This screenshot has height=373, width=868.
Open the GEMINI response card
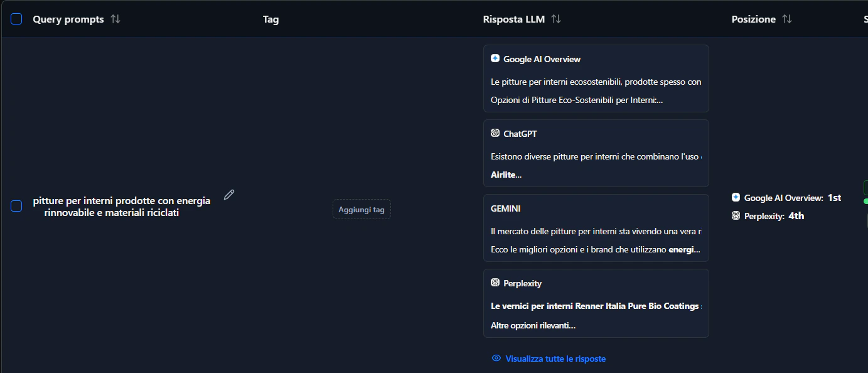[x=596, y=228]
